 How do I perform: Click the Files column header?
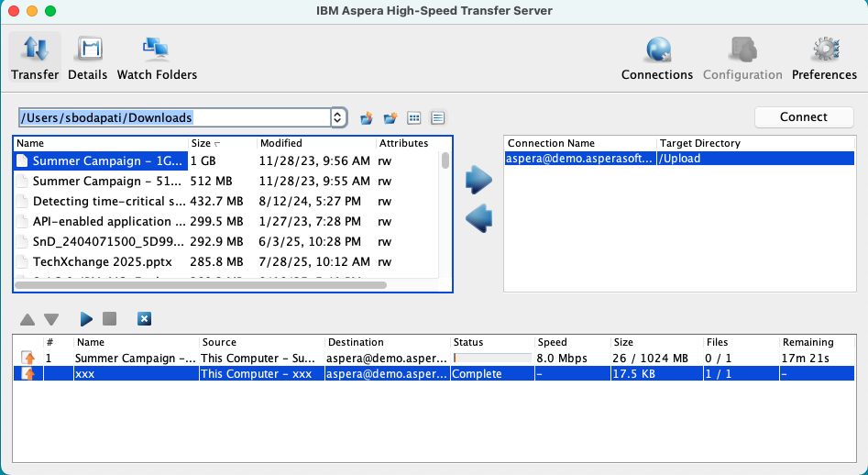coord(741,342)
